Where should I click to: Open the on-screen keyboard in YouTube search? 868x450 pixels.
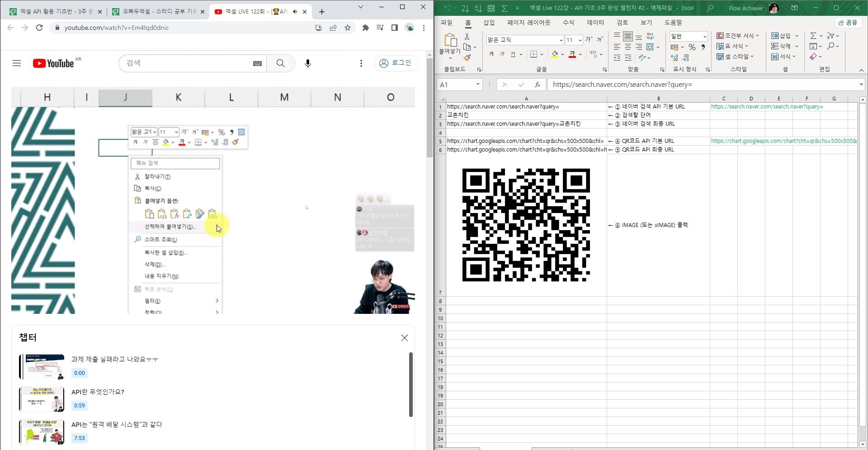[x=257, y=64]
